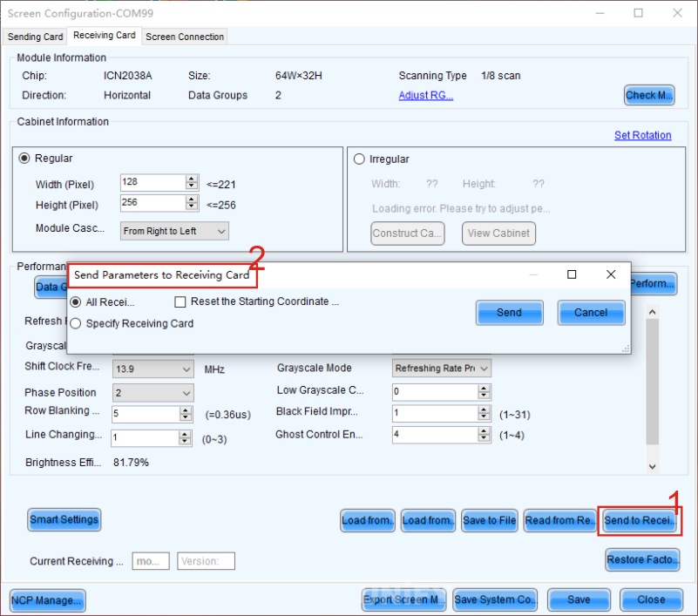Click the bottom Save button
Viewport: 698px width, 616px height.
pos(579,600)
